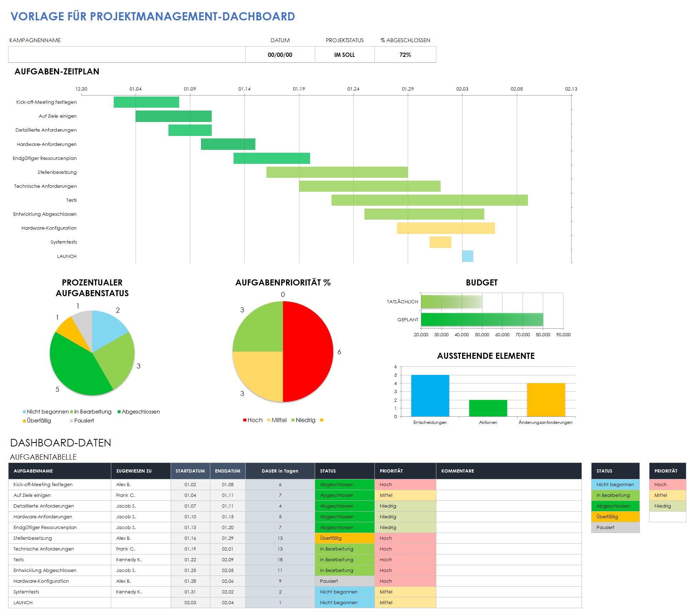Click start date 01.07 in Detaillierte Anforderungen row

click(x=190, y=506)
